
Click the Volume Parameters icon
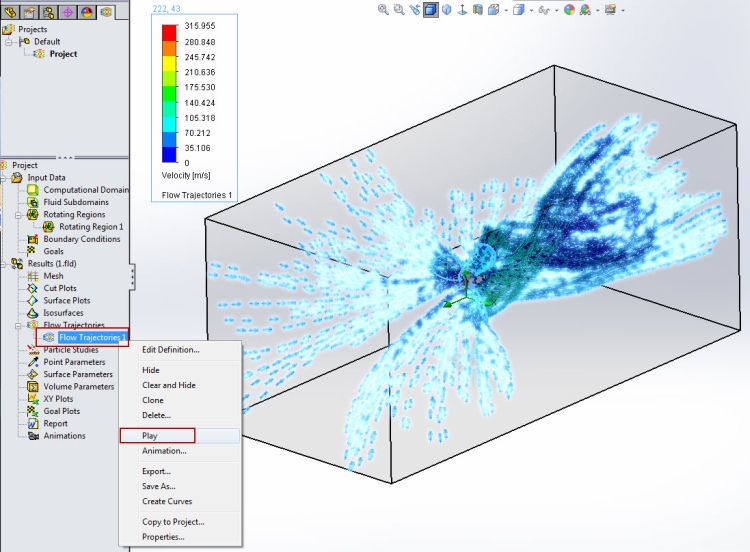[33, 386]
